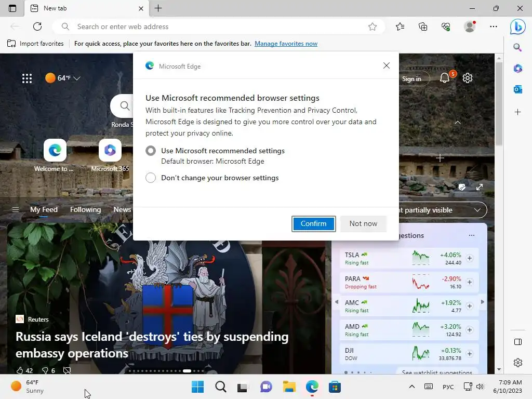The width and height of the screenshot is (532, 399).
Task: Select Don't change your browser settings
Action: pyautogui.click(x=151, y=178)
